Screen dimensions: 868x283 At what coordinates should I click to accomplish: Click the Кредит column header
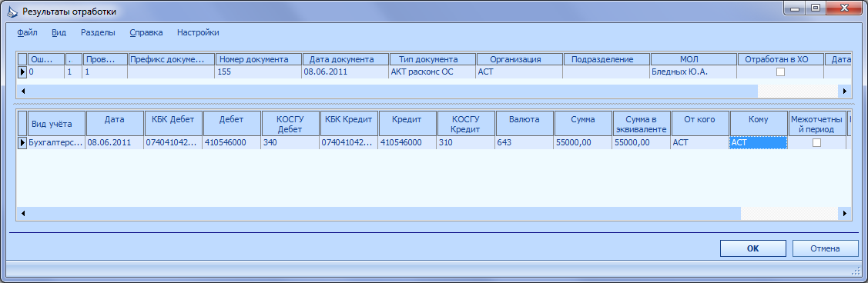(407, 123)
